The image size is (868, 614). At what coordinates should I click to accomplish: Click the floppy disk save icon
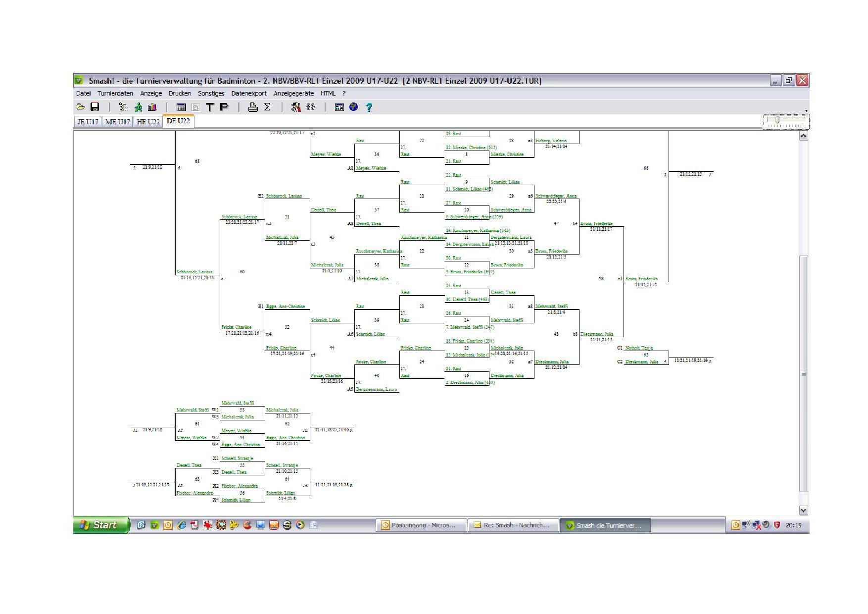[95, 107]
